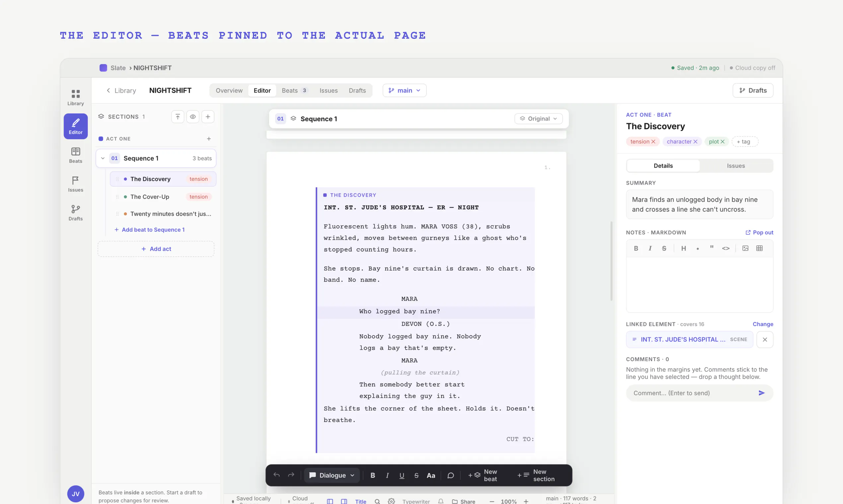The height and width of the screenshot is (504, 843).
Task: Open the Dialogue element type dropdown
Action: pyautogui.click(x=332, y=475)
